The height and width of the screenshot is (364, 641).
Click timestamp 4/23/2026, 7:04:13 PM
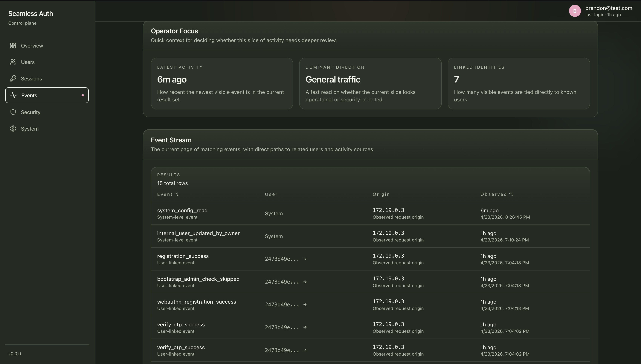click(x=504, y=308)
